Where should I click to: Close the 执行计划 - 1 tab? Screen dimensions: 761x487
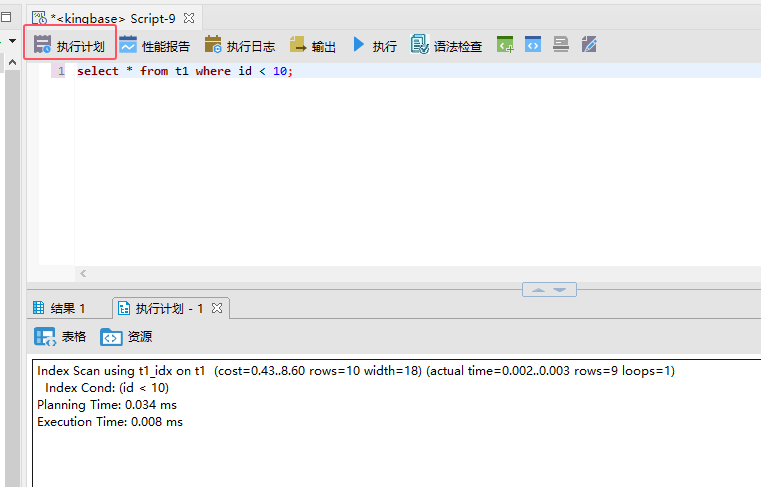(x=217, y=308)
